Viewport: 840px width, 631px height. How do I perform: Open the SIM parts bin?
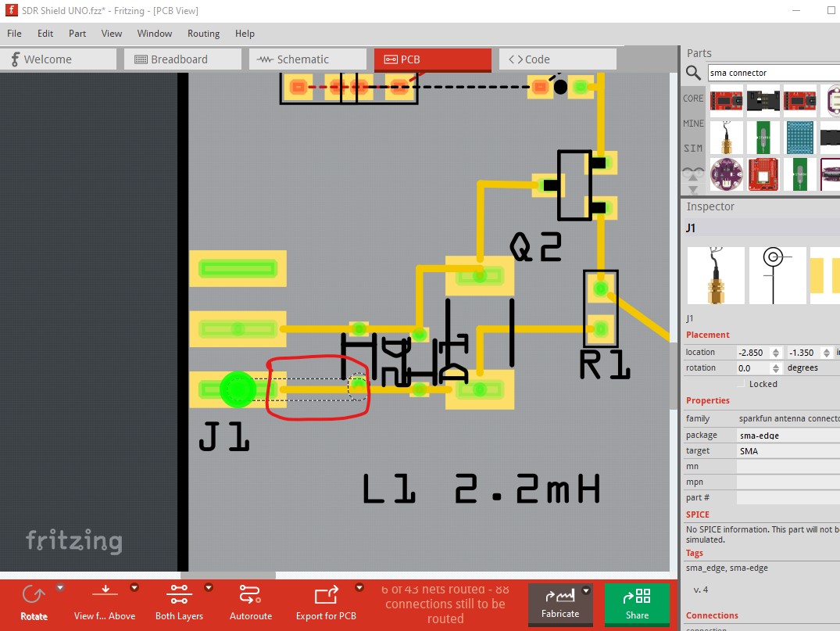(x=692, y=148)
